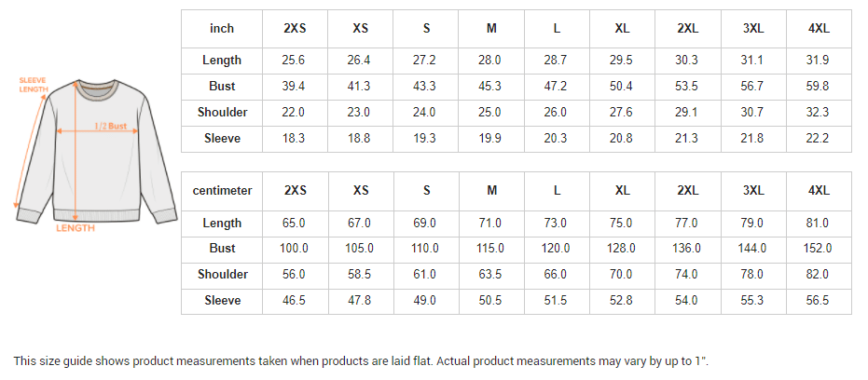This screenshot has width=868, height=380.
Task: Select the centimeter table header cell
Action: click(222, 191)
